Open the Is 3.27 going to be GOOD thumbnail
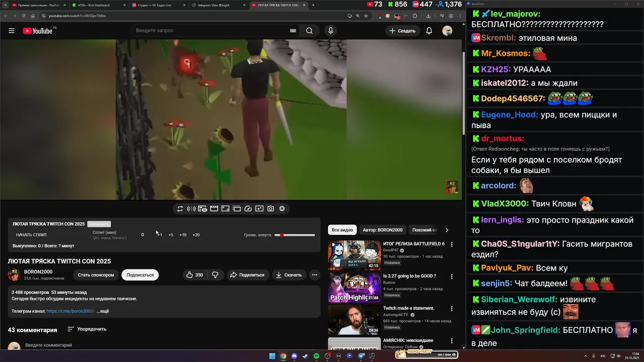The height and width of the screenshot is (362, 644). point(354,288)
